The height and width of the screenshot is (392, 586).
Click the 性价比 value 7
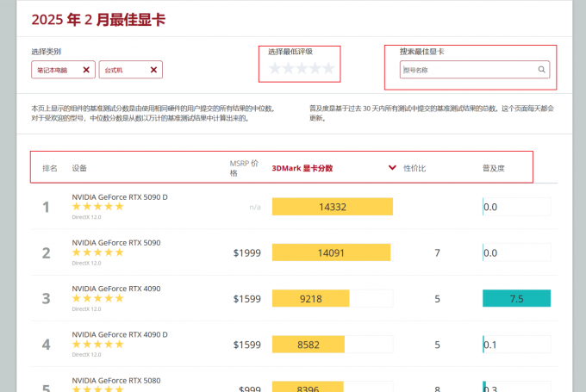point(437,253)
